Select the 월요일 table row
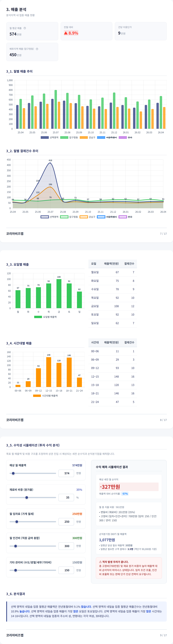 tap(113, 272)
